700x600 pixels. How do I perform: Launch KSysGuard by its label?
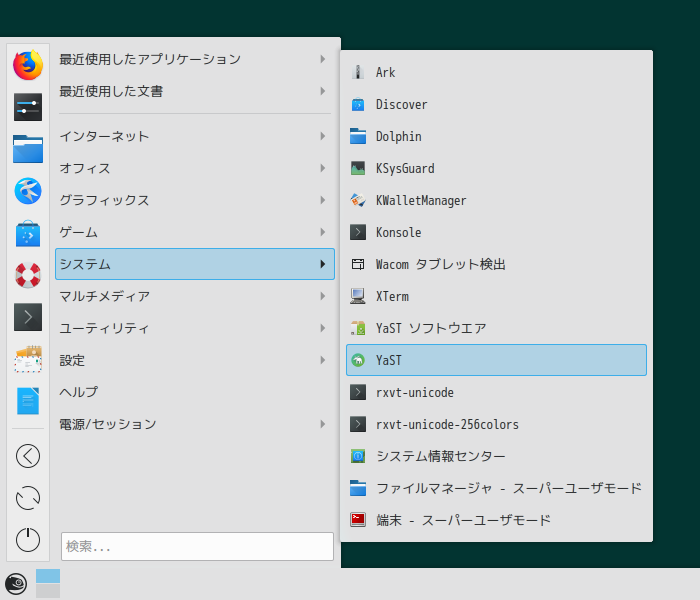[x=405, y=168]
